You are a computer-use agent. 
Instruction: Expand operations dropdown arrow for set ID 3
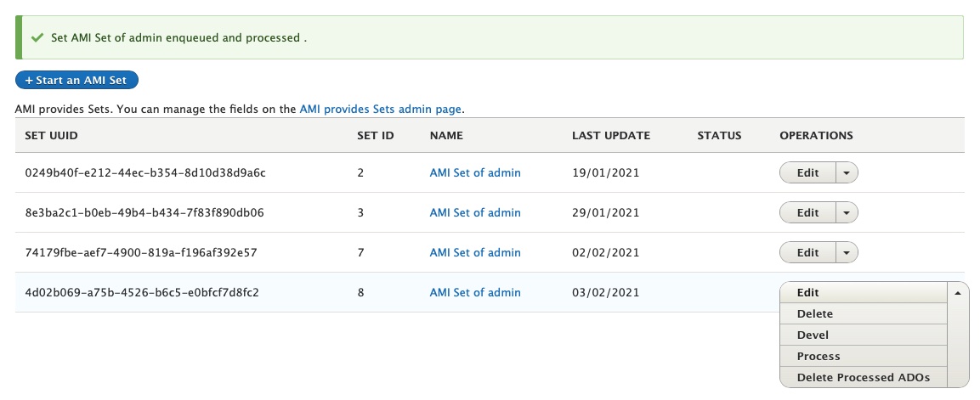tap(847, 213)
